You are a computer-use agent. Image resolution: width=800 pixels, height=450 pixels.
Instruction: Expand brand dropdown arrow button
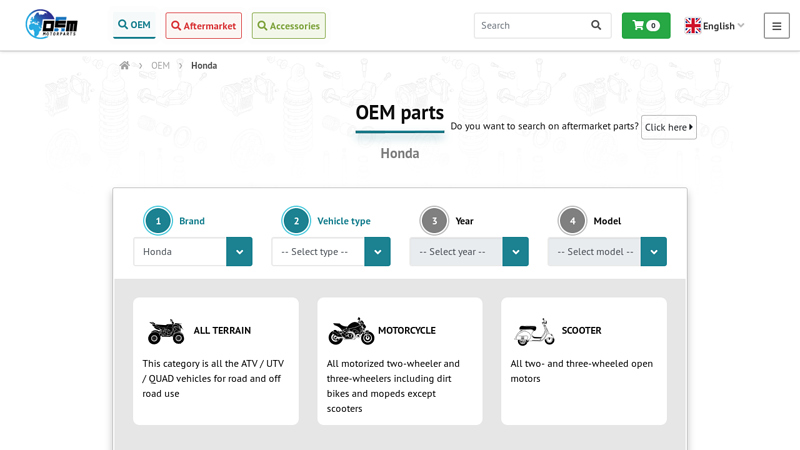tap(239, 252)
